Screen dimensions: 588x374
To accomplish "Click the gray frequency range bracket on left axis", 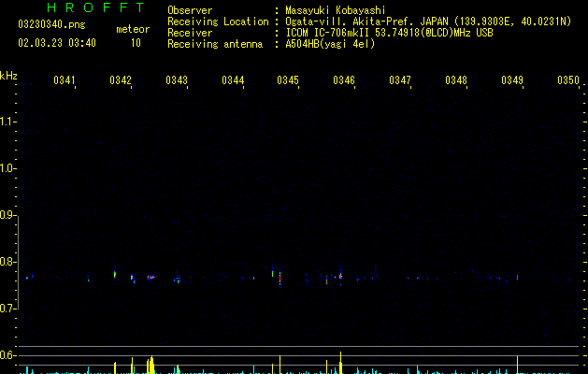I will point(18,263).
